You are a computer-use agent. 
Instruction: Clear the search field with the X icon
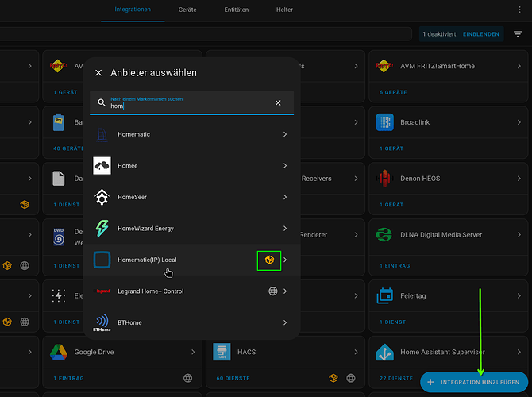(x=278, y=102)
